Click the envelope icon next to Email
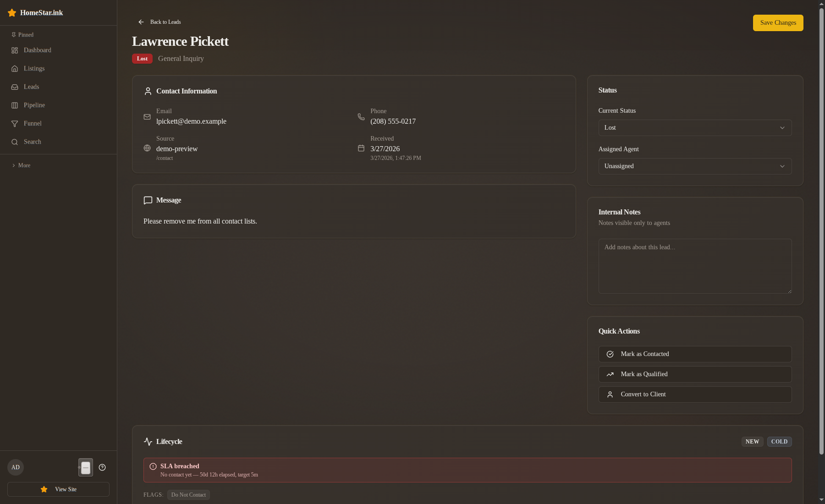The height and width of the screenshot is (504, 825). coord(147,117)
